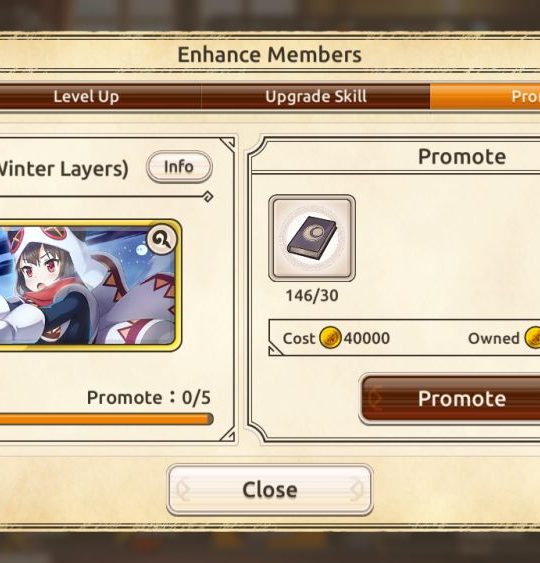The image size is (540, 563).
Task: Open character Info details
Action: pos(179,167)
